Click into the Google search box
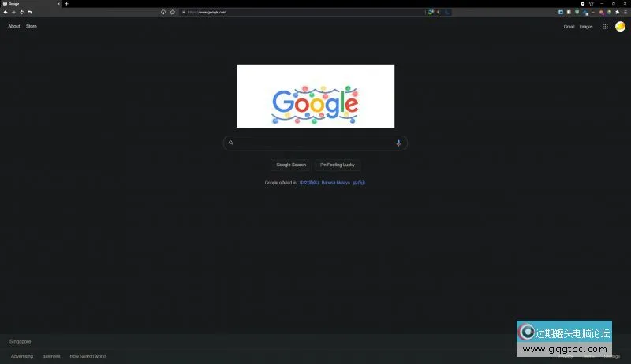This screenshot has height=364, width=631. pos(315,143)
